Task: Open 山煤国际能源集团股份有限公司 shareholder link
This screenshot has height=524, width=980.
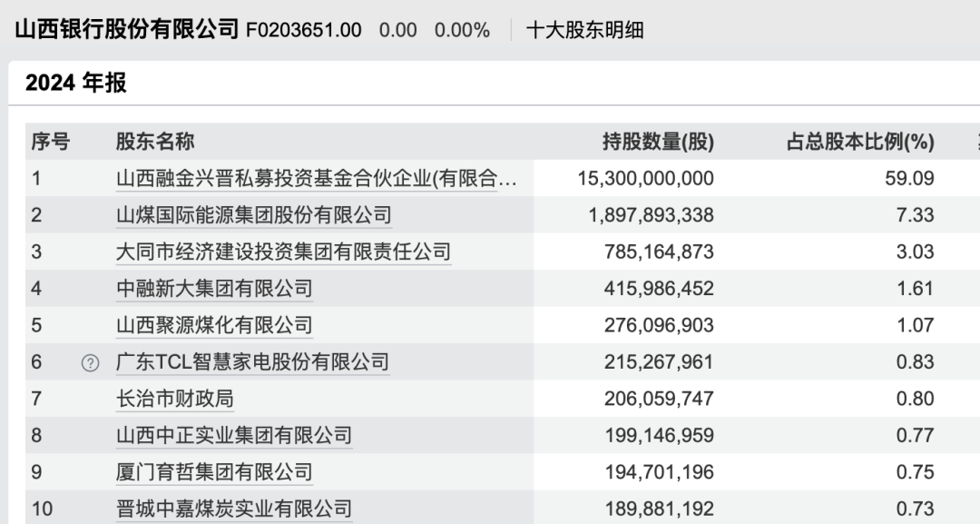Action: [x=254, y=215]
